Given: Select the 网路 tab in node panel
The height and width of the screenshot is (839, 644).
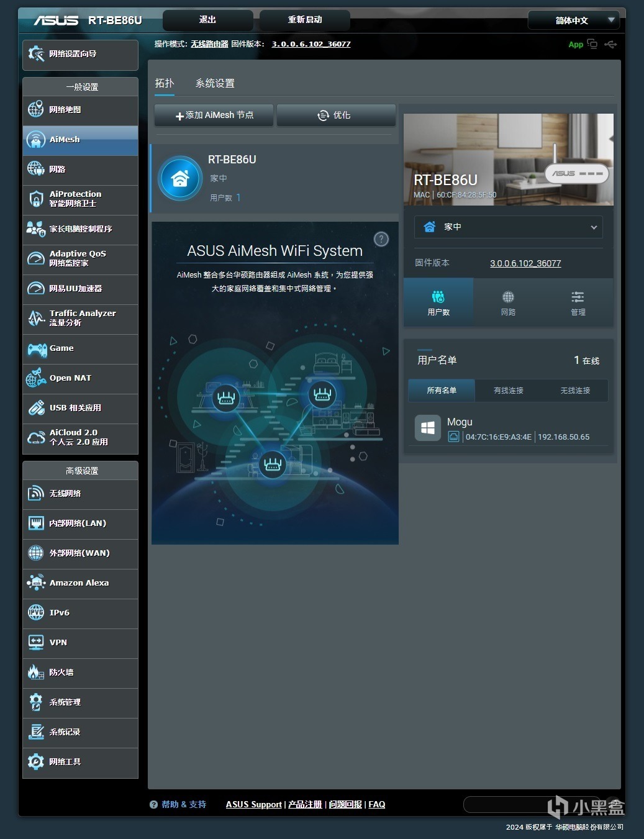Looking at the screenshot, I should [x=508, y=302].
